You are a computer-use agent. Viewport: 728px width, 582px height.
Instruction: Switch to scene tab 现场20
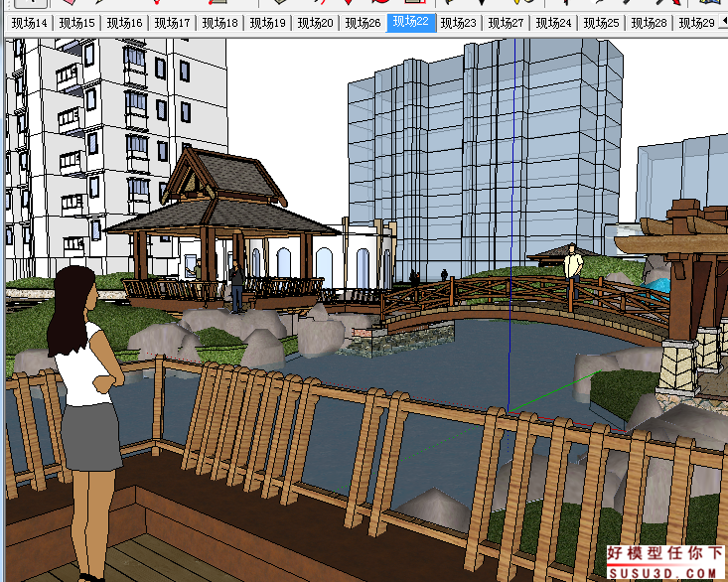tap(315, 23)
